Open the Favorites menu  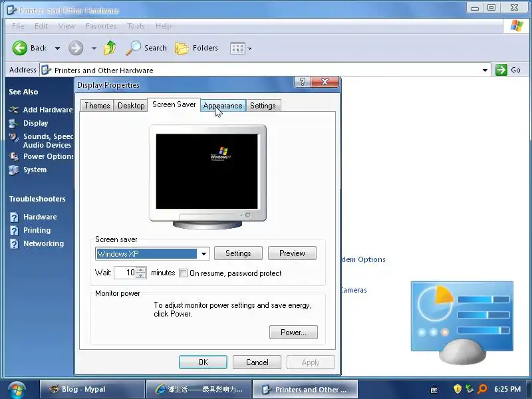pyautogui.click(x=101, y=26)
